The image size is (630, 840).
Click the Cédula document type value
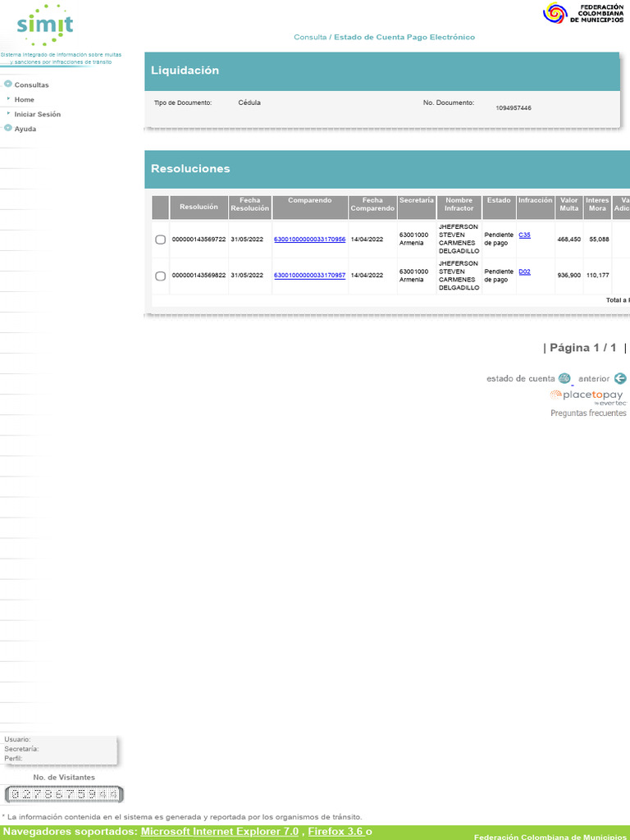tap(249, 103)
